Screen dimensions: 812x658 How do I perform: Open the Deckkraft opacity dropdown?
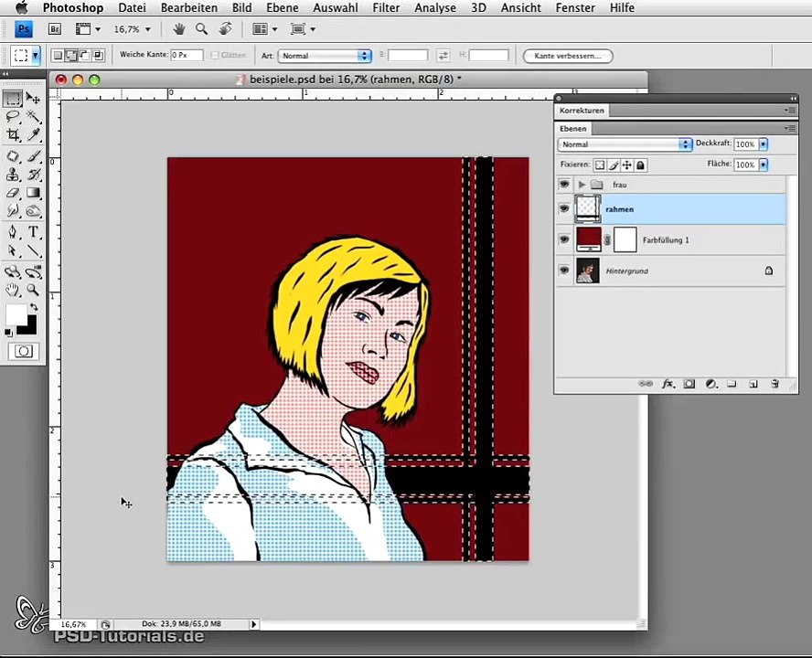(764, 144)
